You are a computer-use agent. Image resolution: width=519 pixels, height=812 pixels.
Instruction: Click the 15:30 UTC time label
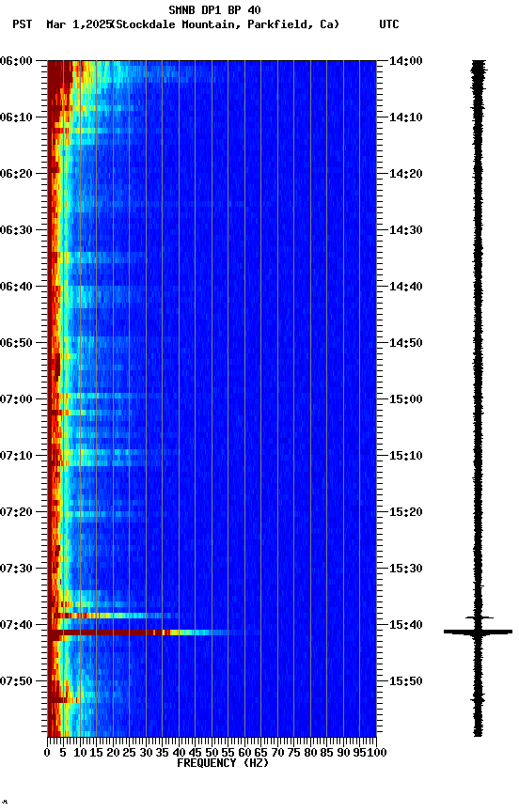(x=406, y=569)
